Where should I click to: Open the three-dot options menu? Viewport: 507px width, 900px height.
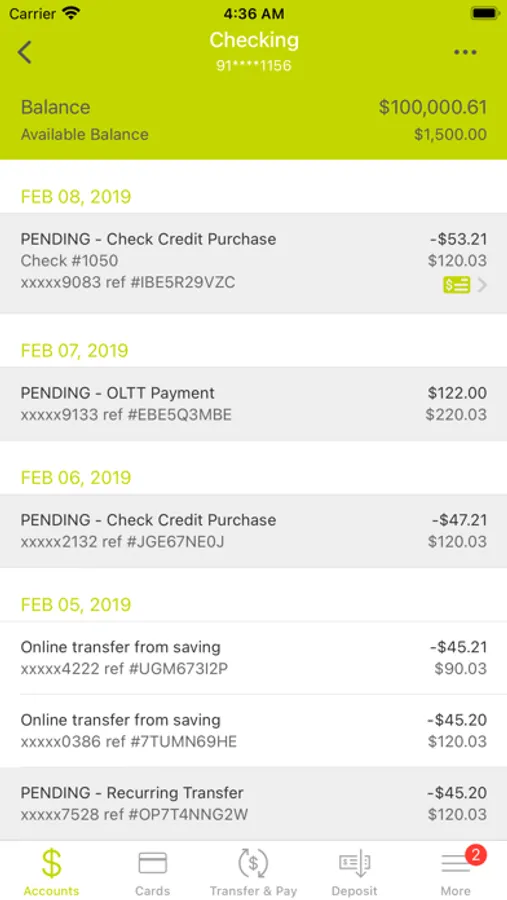pyautogui.click(x=465, y=52)
